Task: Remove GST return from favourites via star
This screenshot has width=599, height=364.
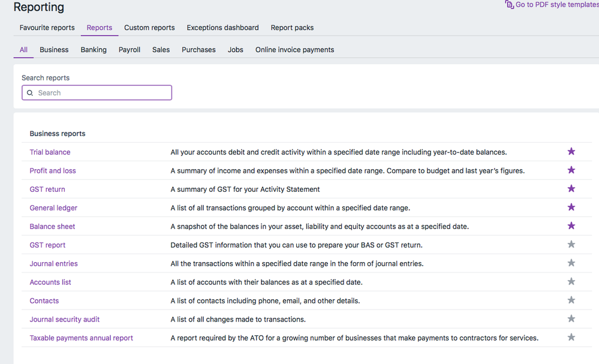Action: [571, 189]
